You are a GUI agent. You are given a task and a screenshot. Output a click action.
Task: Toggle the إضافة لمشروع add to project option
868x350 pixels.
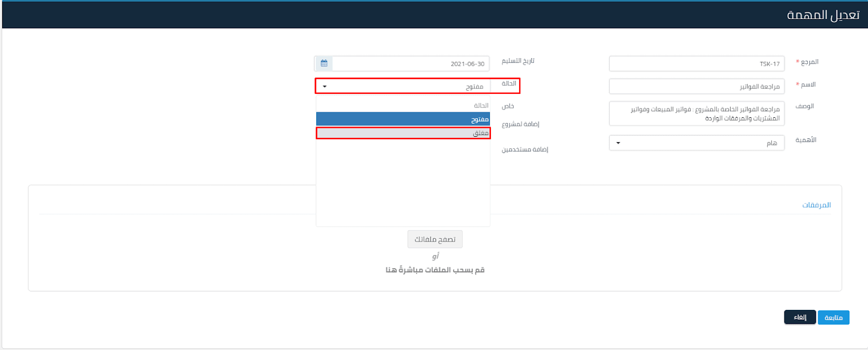coord(520,124)
